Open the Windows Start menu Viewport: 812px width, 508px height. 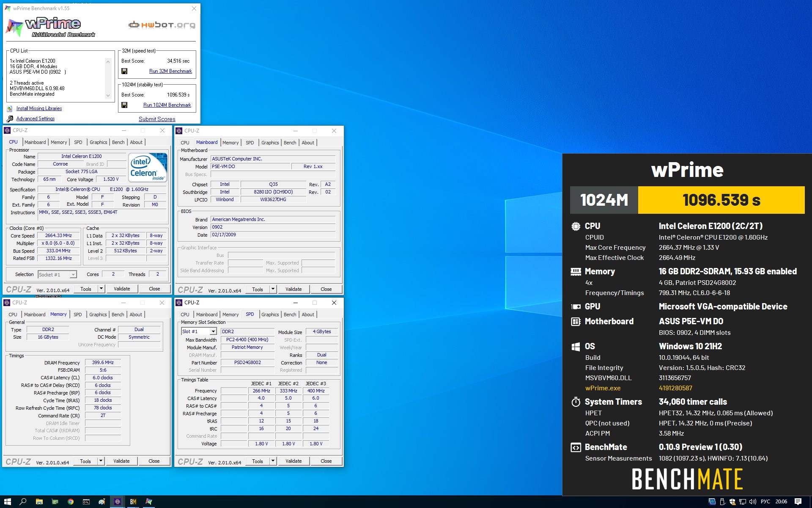tap(8, 502)
